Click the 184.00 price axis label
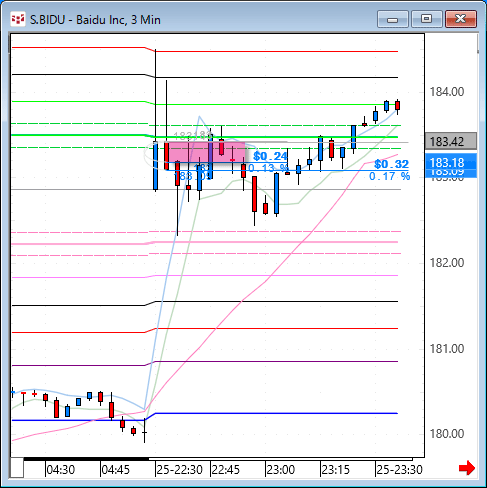This screenshot has width=487, height=488. [x=447, y=92]
